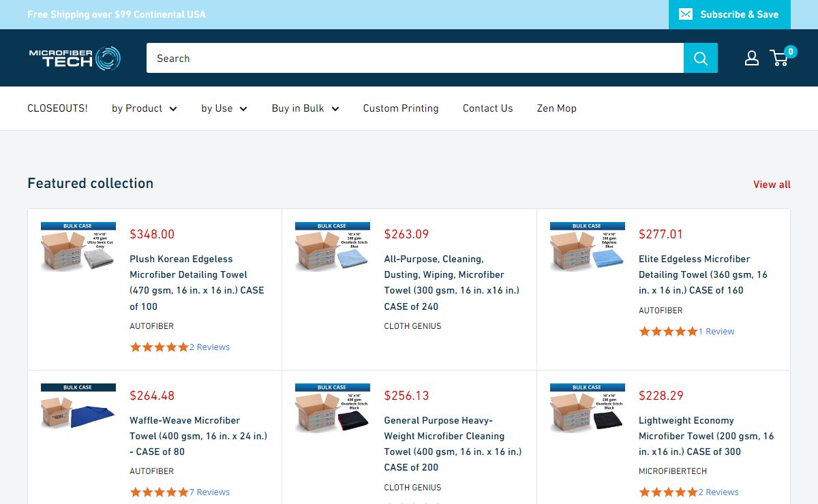Open Lightweight Economy Towel product thumbnail

(x=588, y=408)
